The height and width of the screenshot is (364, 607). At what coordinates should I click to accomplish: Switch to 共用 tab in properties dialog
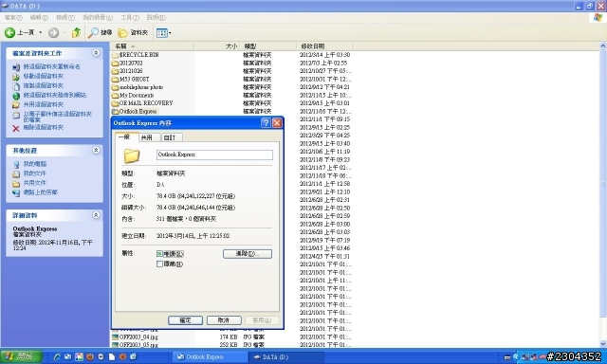149,137
